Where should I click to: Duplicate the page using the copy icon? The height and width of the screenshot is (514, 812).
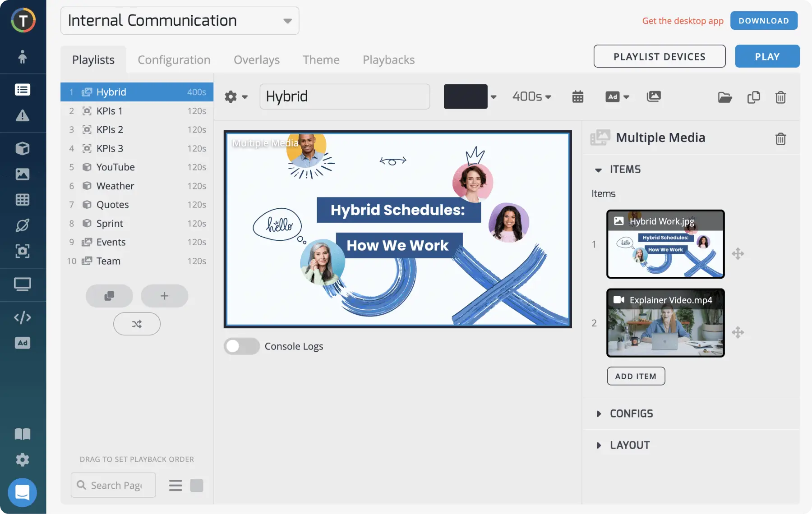coord(753,97)
